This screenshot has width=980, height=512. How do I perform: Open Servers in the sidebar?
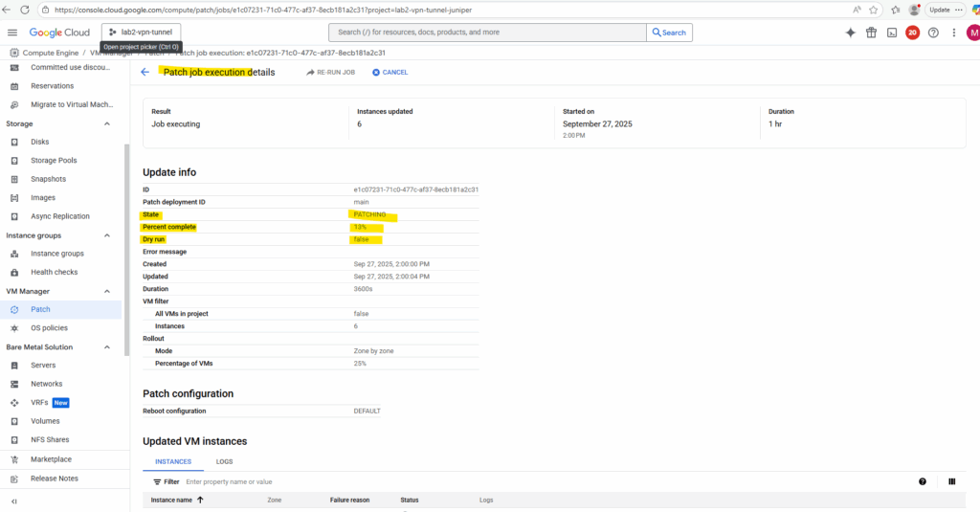point(43,365)
